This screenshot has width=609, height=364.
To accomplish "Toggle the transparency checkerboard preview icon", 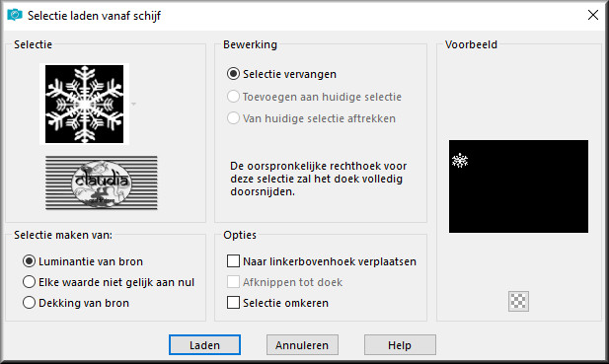I will (x=518, y=301).
